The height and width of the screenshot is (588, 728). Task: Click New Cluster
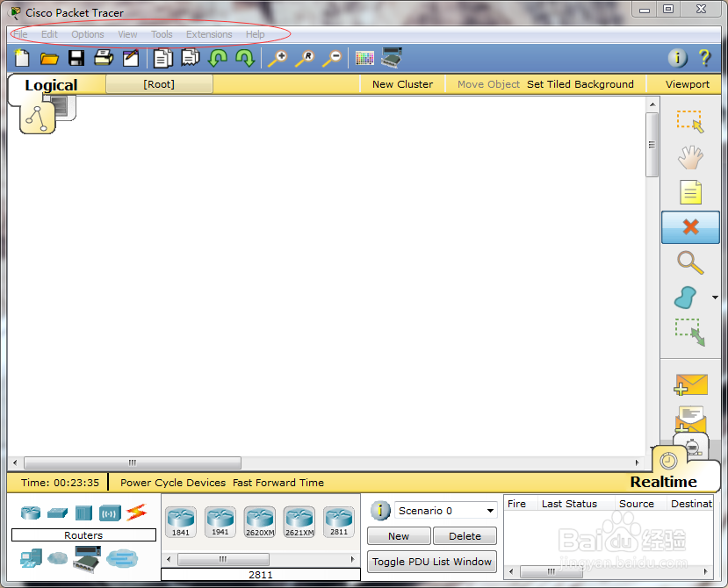click(x=402, y=84)
